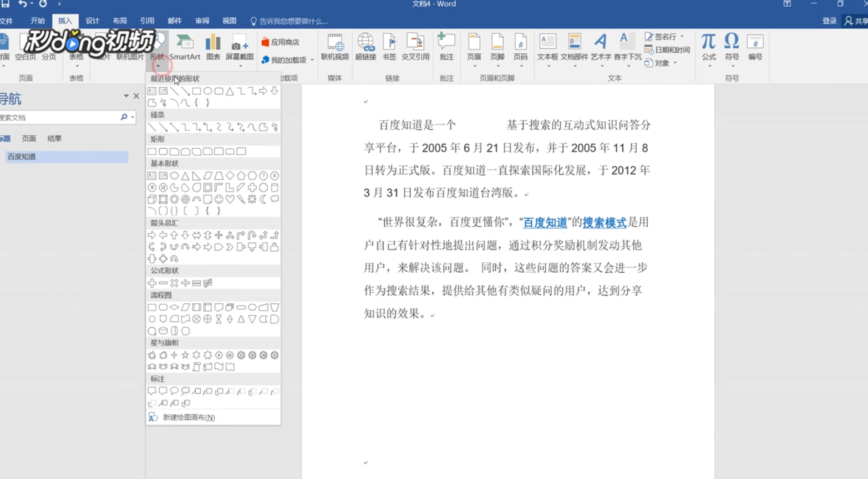Open the 引用 ribbon tab
868x479 pixels.
[147, 21]
